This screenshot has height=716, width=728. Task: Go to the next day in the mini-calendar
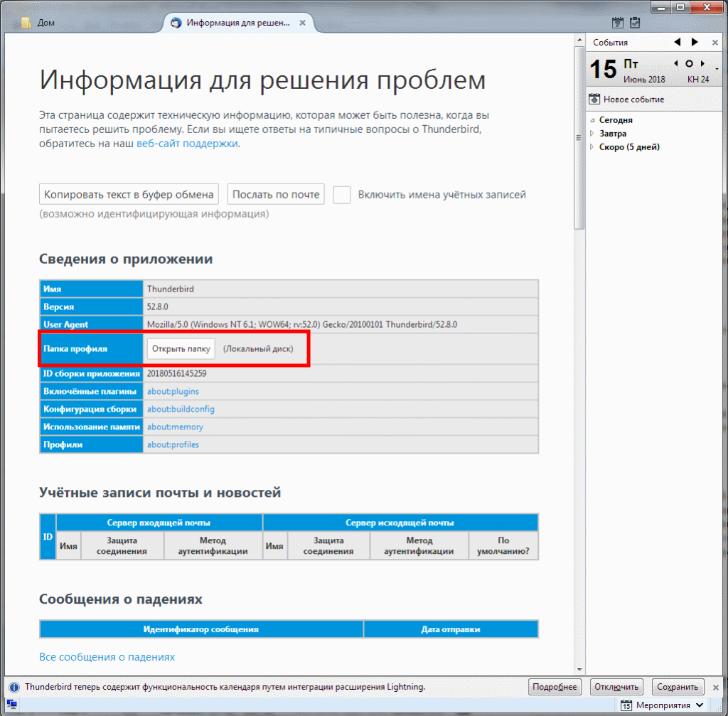702,64
